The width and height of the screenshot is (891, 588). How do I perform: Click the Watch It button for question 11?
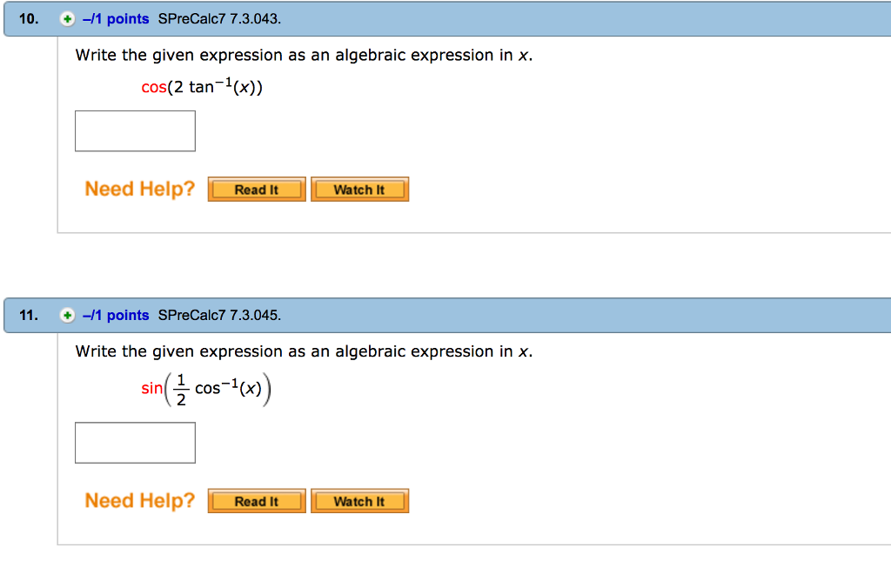pyautogui.click(x=359, y=500)
